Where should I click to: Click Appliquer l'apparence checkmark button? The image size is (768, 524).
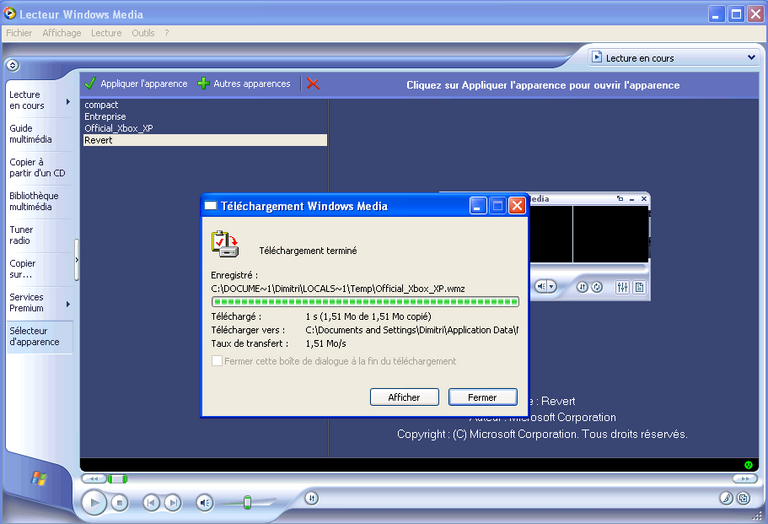pyautogui.click(x=136, y=84)
